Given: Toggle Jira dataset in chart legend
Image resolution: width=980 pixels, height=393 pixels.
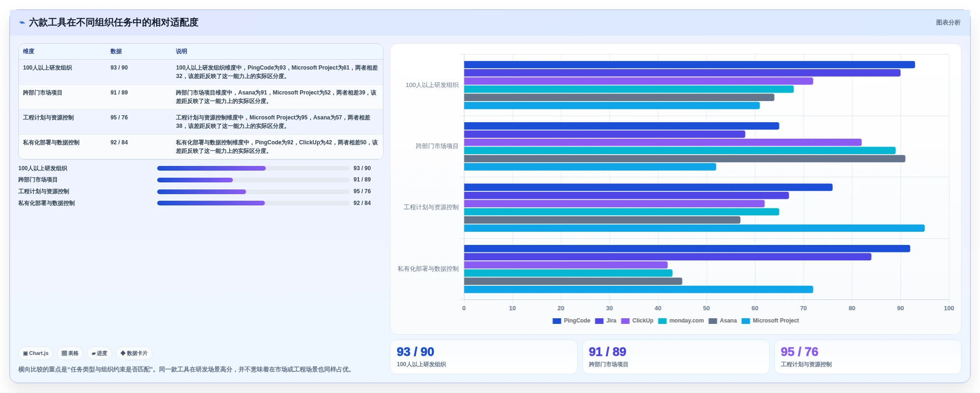Looking at the screenshot, I should click(x=606, y=321).
